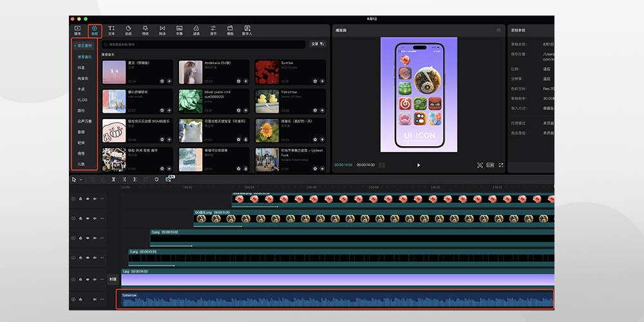
Task: Add the Sunrise track to timeline
Action: (x=322, y=81)
